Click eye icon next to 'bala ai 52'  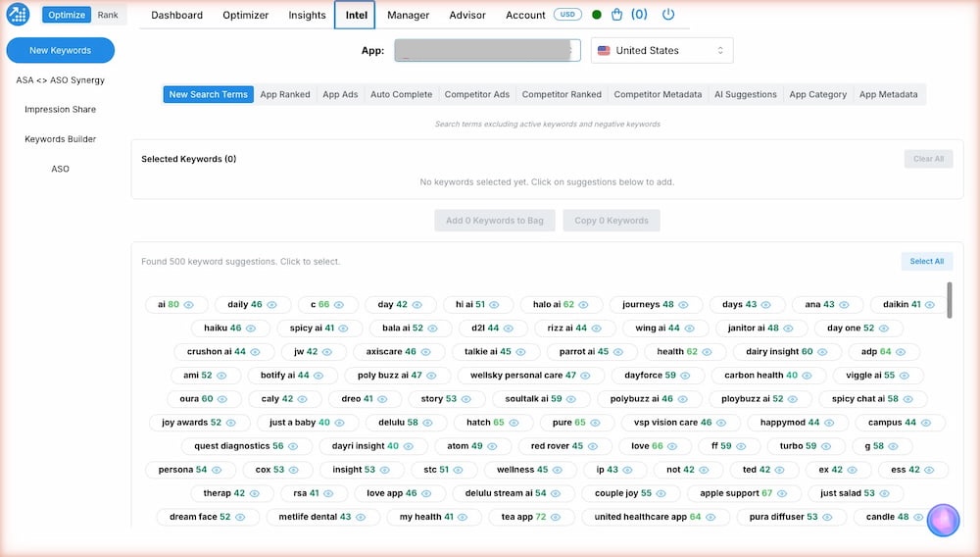click(x=432, y=329)
